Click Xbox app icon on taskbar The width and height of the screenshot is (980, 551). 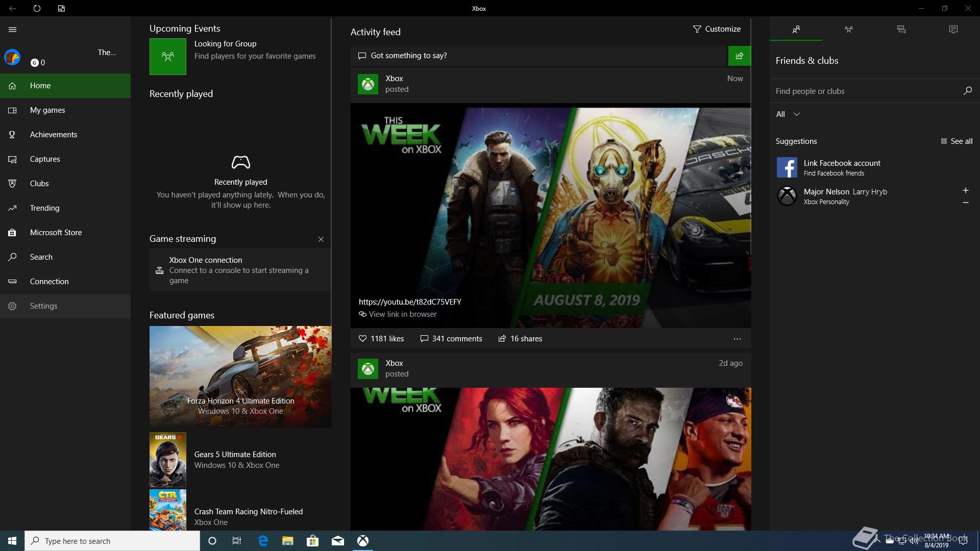click(x=362, y=541)
